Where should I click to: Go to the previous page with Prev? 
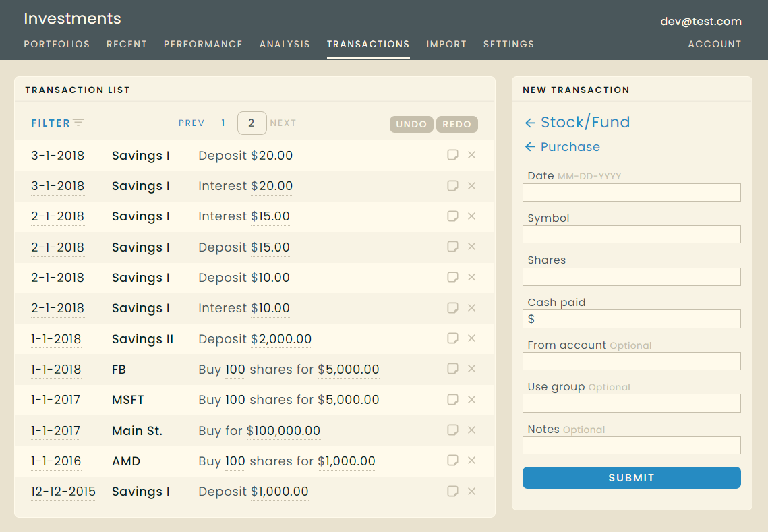tap(191, 123)
